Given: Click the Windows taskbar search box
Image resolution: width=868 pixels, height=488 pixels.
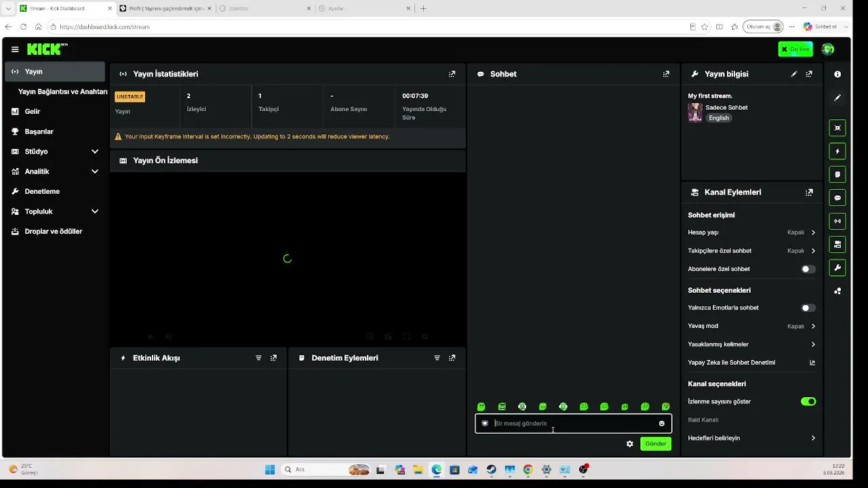Looking at the screenshot, I should (x=326, y=469).
